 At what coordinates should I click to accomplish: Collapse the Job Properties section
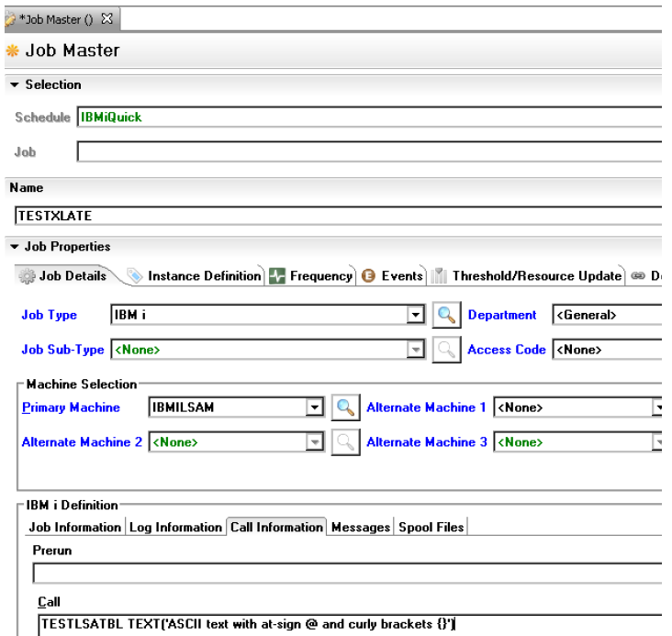[14, 247]
